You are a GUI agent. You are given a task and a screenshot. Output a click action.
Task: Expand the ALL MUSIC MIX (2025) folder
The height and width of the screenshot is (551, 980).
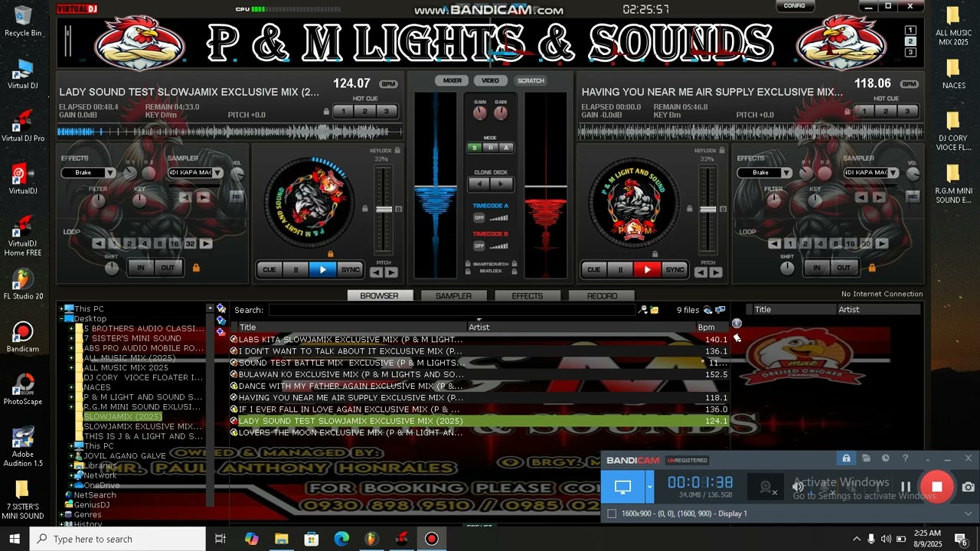71,357
